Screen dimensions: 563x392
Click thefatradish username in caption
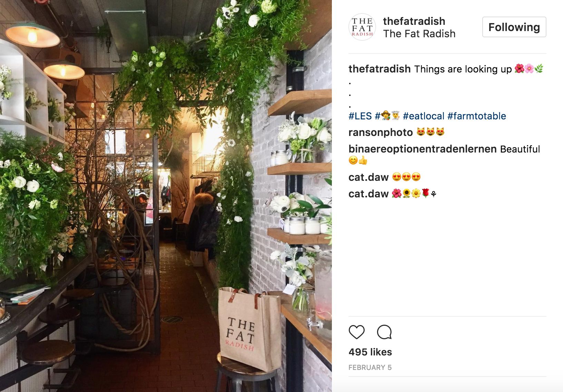pos(379,69)
